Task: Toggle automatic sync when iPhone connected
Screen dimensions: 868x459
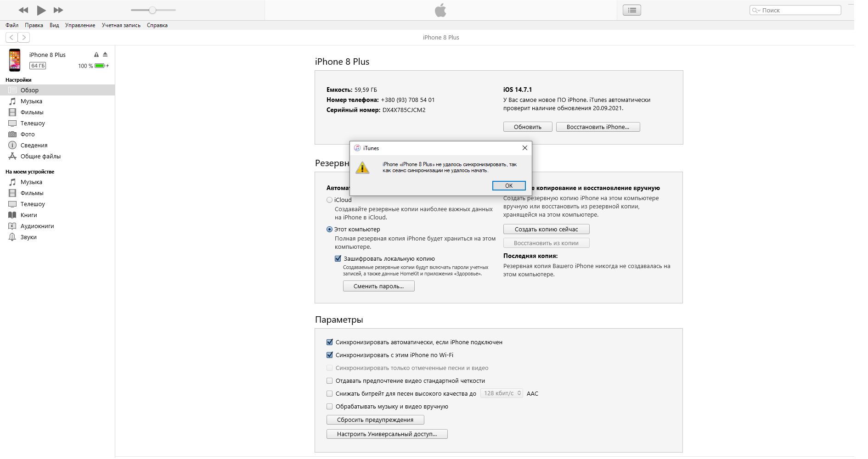Action: 329,342
